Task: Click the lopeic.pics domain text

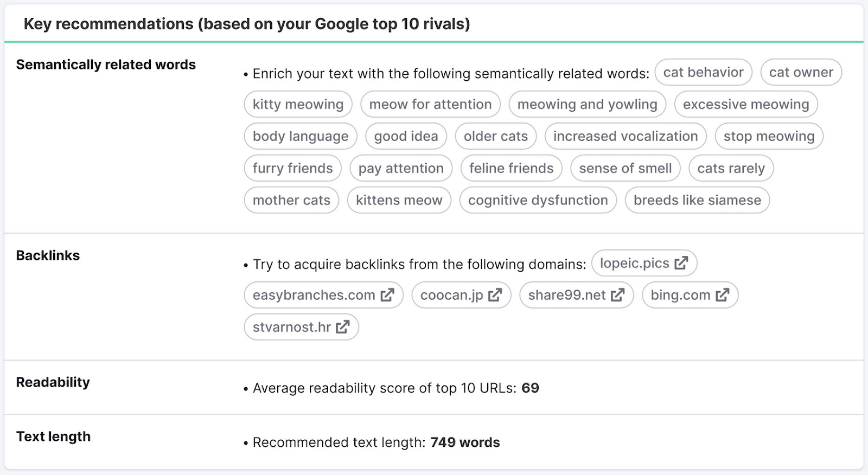Action: click(634, 264)
